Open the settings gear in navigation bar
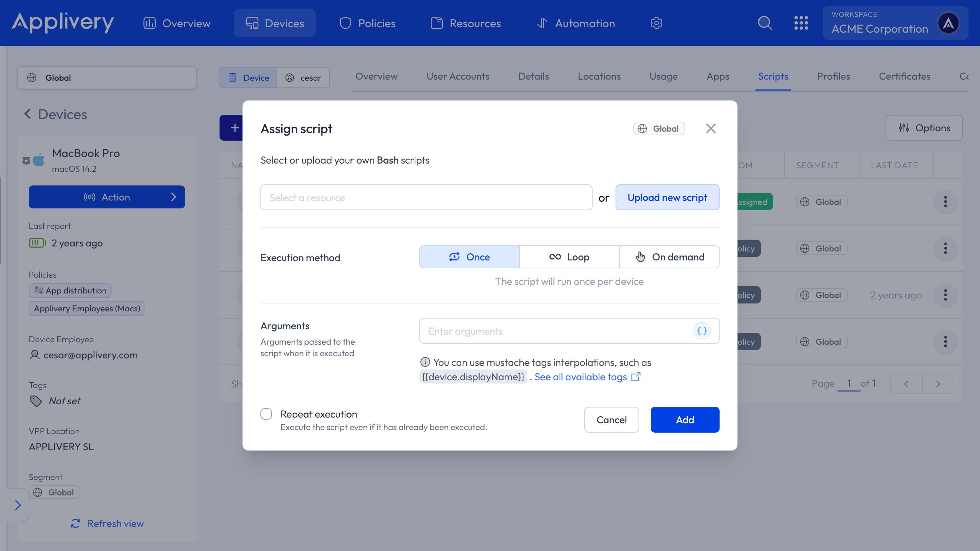 click(656, 23)
